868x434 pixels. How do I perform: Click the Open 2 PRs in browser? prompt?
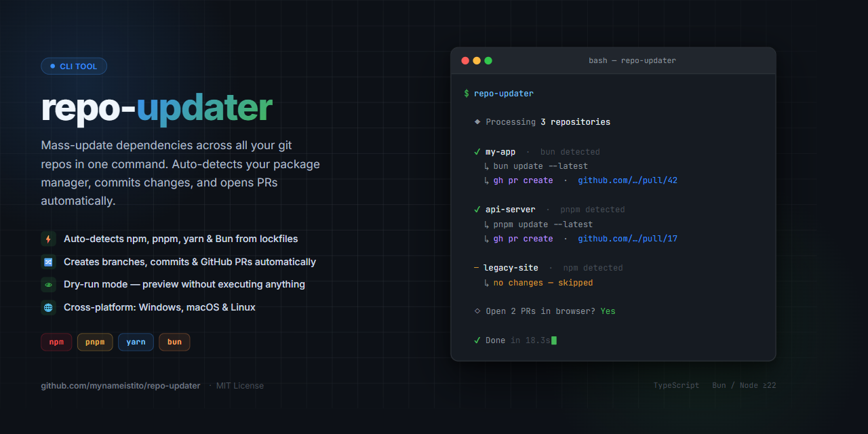pos(540,311)
